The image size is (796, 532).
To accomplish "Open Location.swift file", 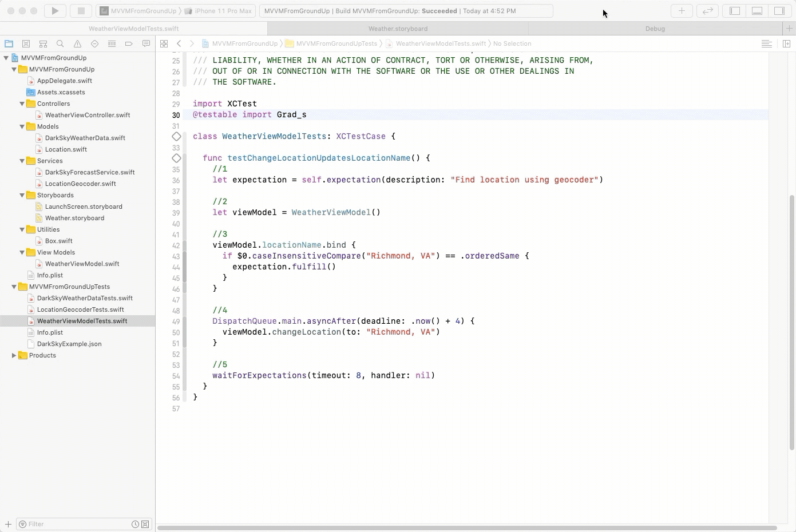I will tap(66, 149).
